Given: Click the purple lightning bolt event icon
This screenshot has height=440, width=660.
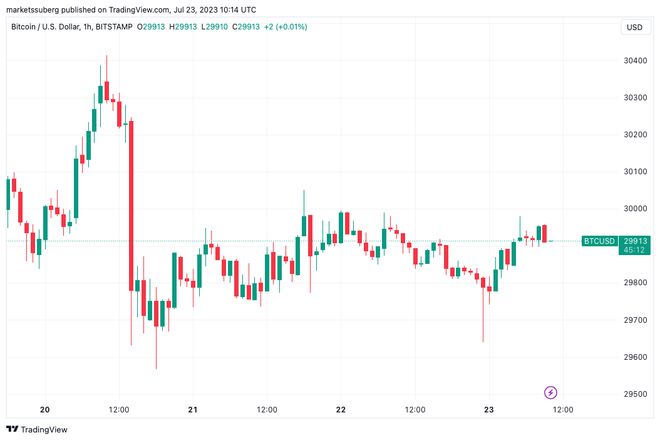Looking at the screenshot, I should tap(549, 392).
